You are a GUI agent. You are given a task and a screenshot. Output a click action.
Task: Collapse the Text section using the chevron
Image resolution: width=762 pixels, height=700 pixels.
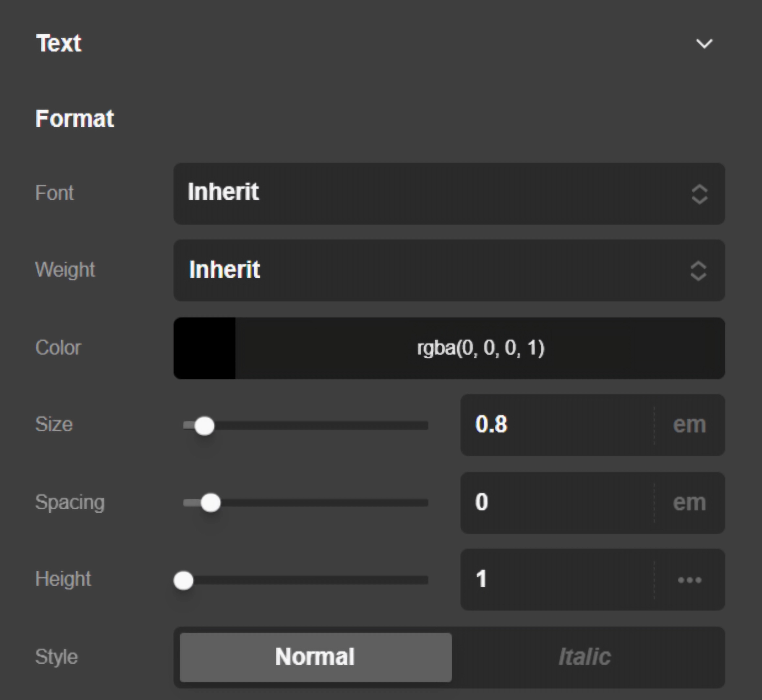pos(705,44)
